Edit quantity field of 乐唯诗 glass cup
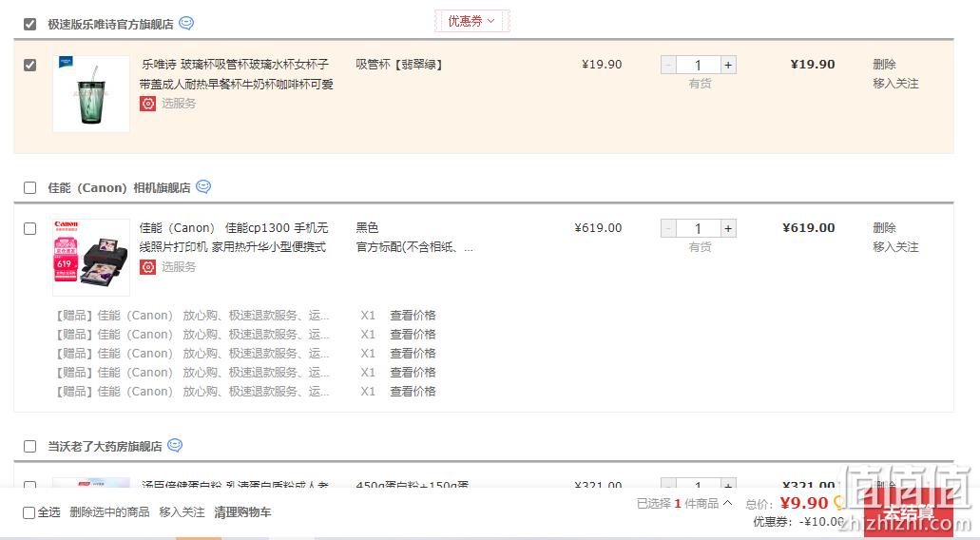This screenshot has width=980, height=540. (698, 65)
